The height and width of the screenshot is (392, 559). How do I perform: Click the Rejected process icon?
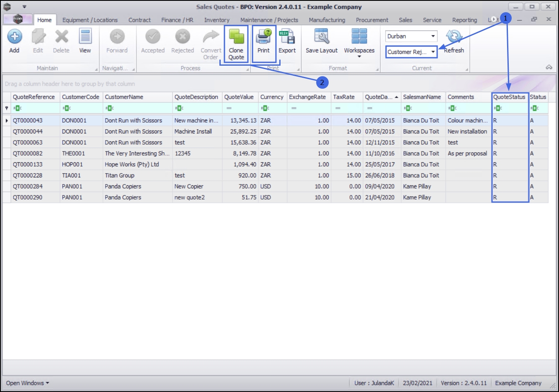coord(183,37)
